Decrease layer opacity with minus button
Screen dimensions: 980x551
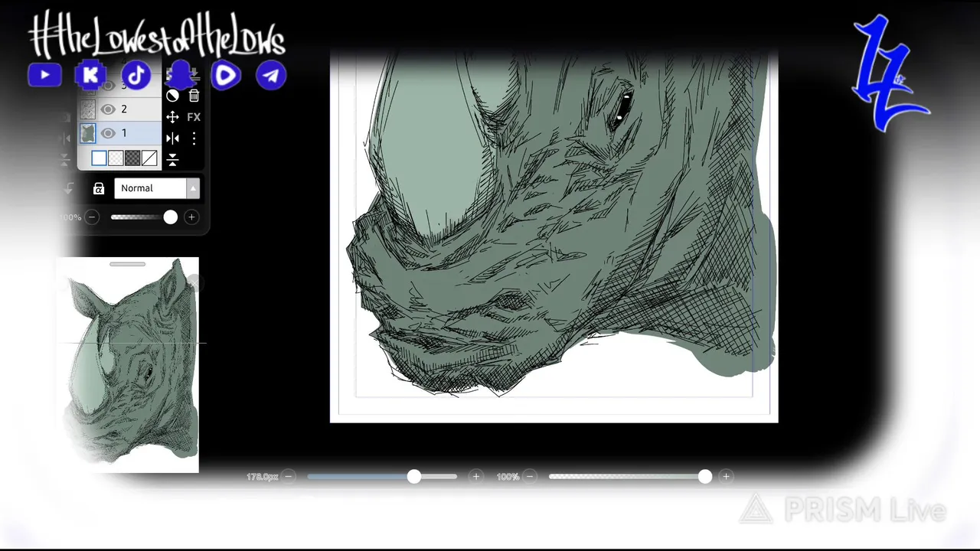(92, 217)
